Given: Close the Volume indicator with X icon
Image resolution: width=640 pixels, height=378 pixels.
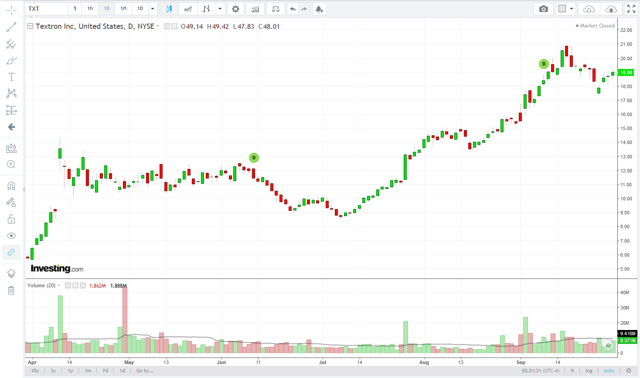Looking at the screenshot, I should tap(83, 285).
